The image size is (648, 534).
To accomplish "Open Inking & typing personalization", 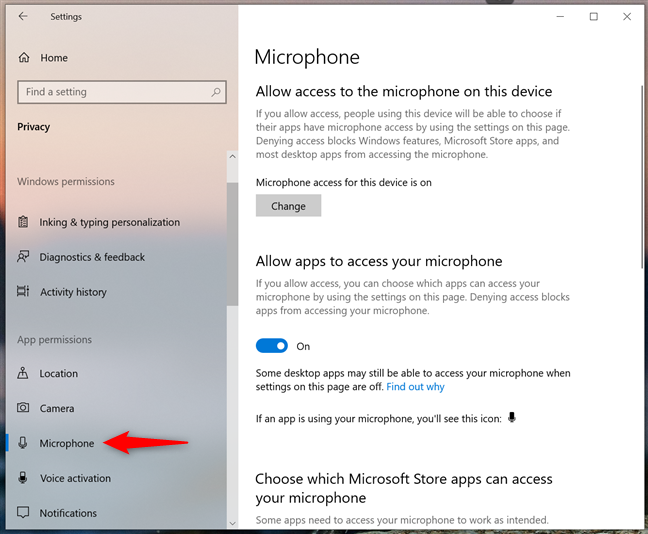I will point(110,222).
